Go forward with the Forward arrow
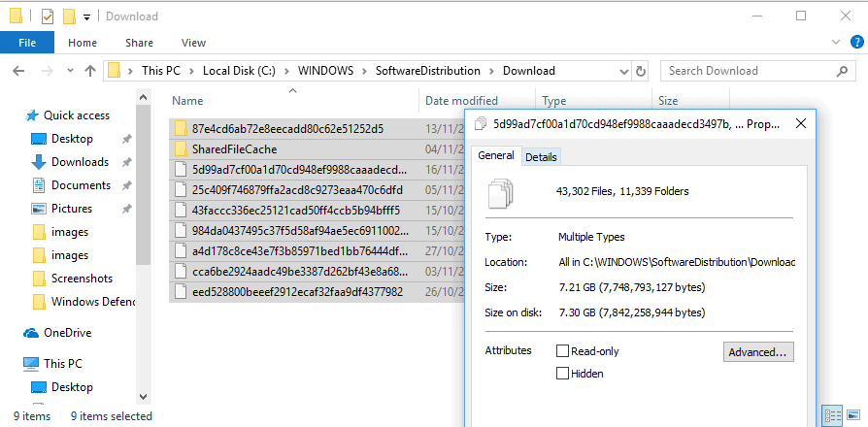The width and height of the screenshot is (868, 427). [48, 71]
